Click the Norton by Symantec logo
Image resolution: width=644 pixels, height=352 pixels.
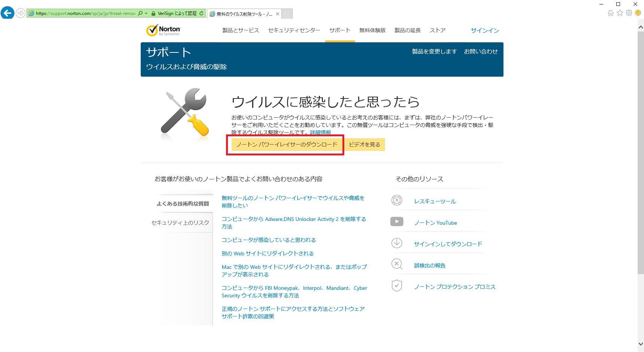[163, 30]
